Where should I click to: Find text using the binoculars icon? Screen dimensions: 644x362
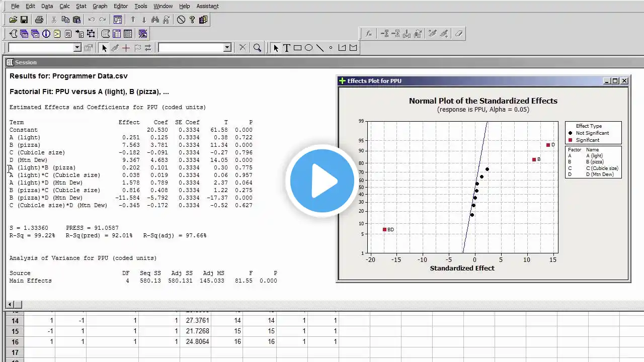click(155, 20)
